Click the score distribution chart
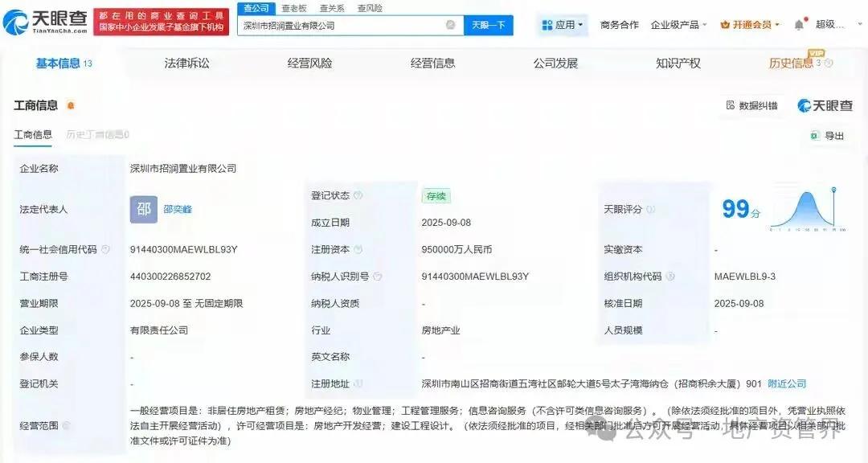The width and height of the screenshot is (868, 463). point(809,209)
